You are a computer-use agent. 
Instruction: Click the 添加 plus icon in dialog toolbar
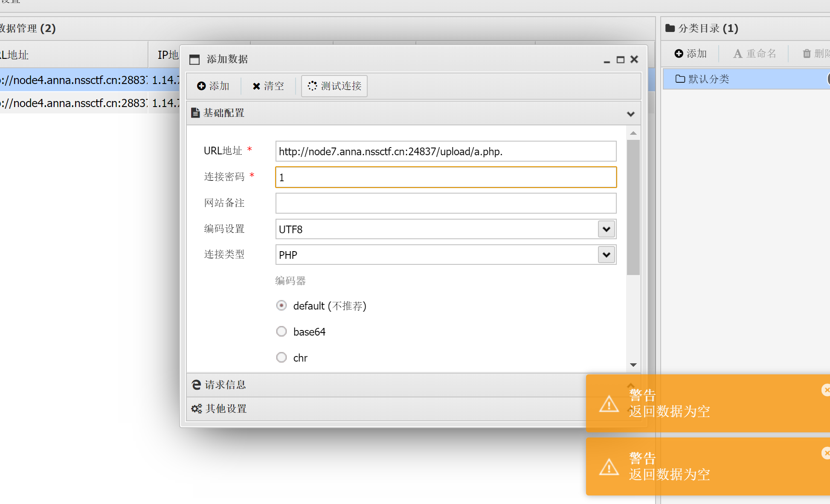[201, 86]
